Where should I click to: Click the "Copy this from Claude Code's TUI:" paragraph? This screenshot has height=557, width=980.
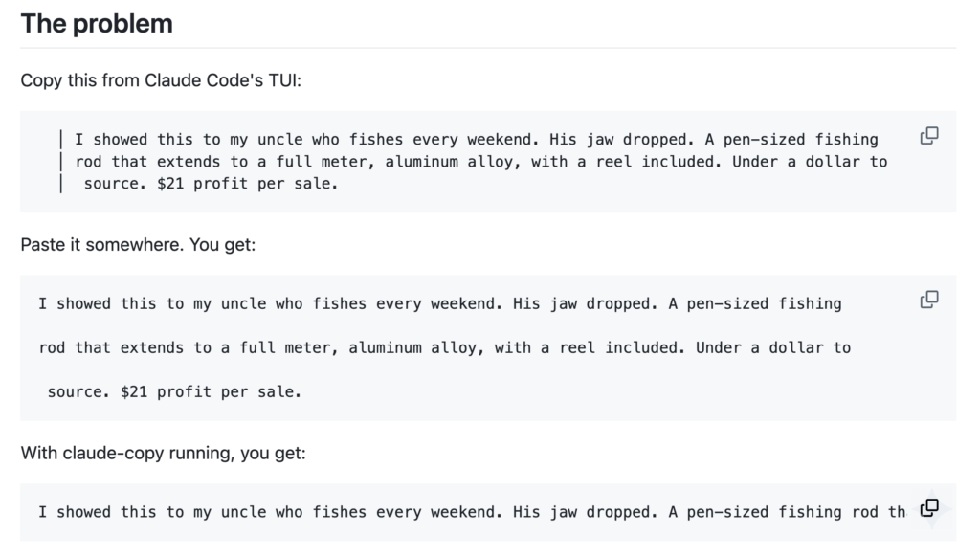161,80
